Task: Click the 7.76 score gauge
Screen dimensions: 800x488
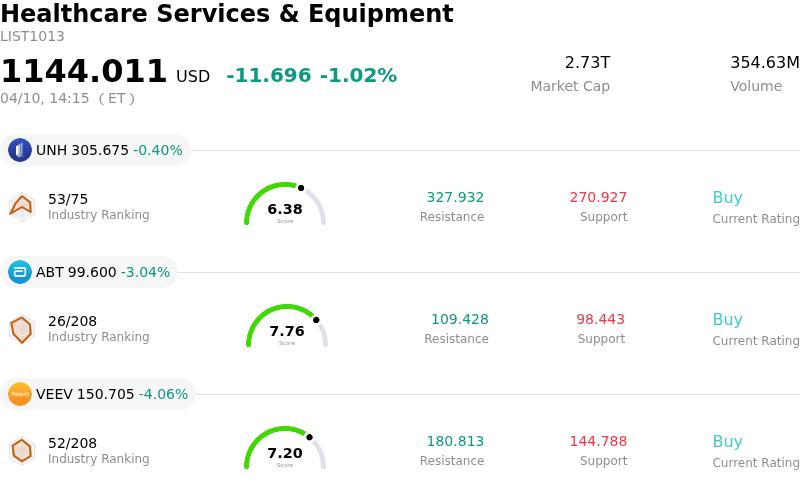Action: pos(287,327)
